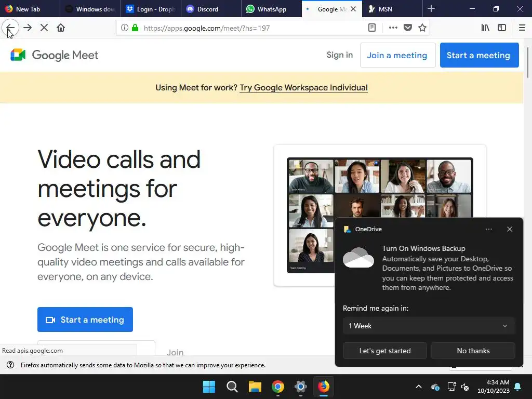This screenshot has width=532, height=399.
Task: Open Settings gear on taskbar
Action: point(301,387)
